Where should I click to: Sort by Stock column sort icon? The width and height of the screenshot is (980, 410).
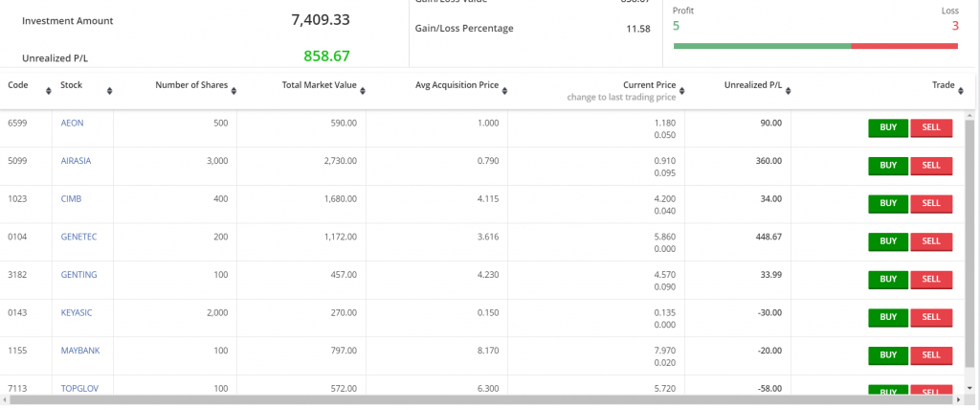coord(109,91)
